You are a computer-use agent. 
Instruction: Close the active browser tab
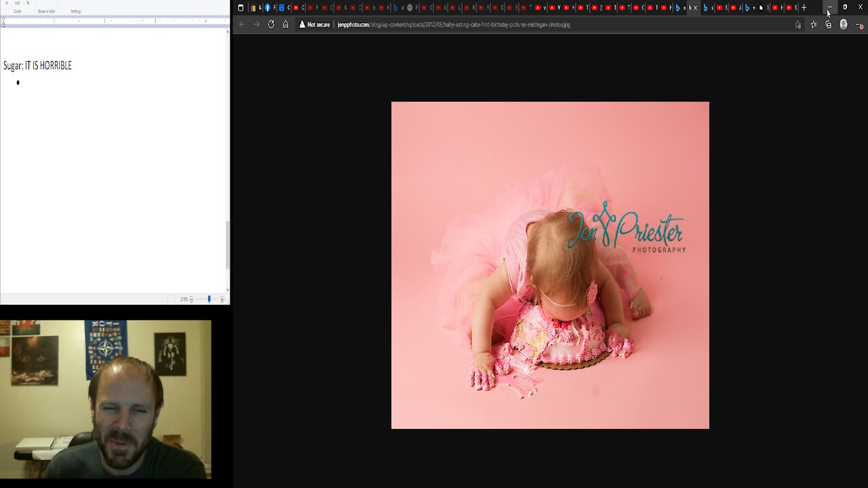[696, 7]
